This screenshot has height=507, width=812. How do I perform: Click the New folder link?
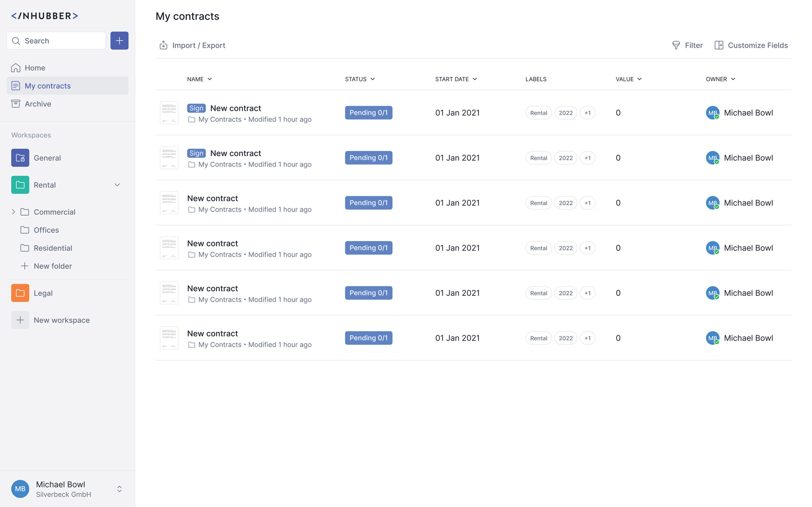coord(52,266)
